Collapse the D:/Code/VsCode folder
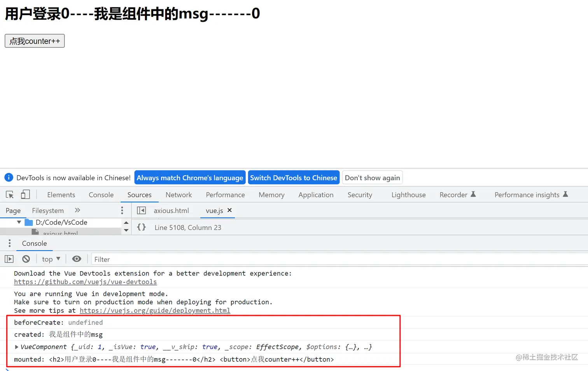 pos(19,222)
